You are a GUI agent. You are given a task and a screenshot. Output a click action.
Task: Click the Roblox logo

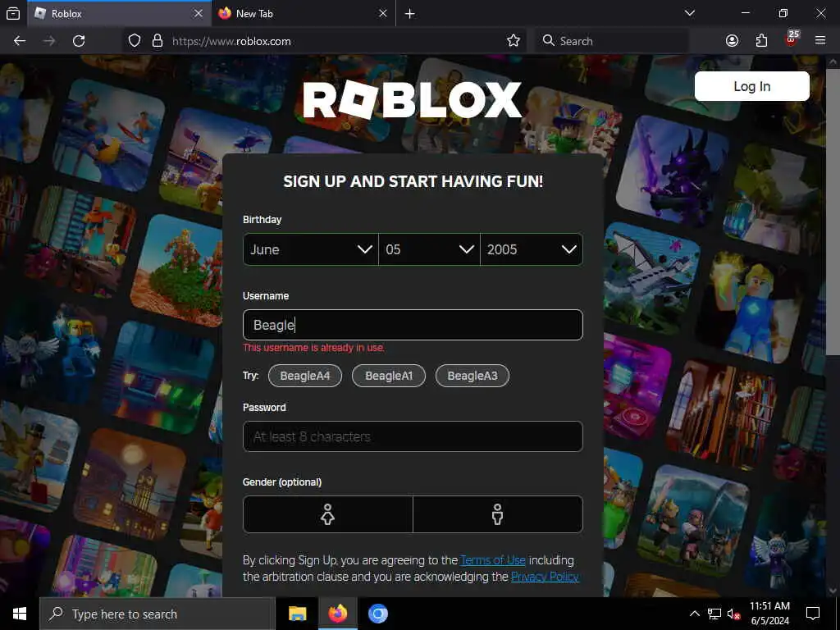[x=413, y=99]
